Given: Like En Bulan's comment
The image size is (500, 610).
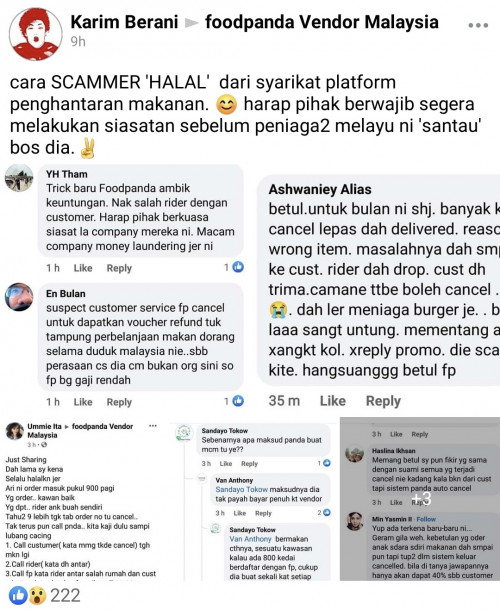Looking at the screenshot, I should tap(83, 402).
